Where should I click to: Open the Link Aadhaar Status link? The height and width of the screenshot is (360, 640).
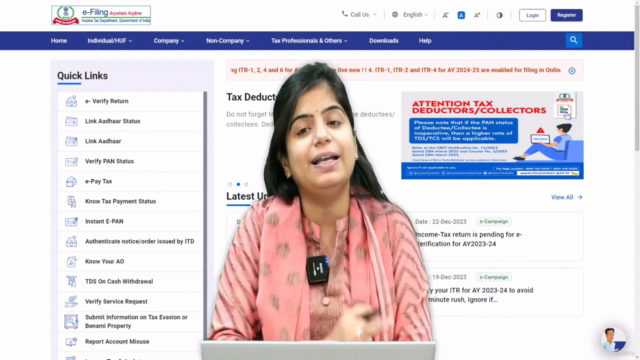point(113,121)
